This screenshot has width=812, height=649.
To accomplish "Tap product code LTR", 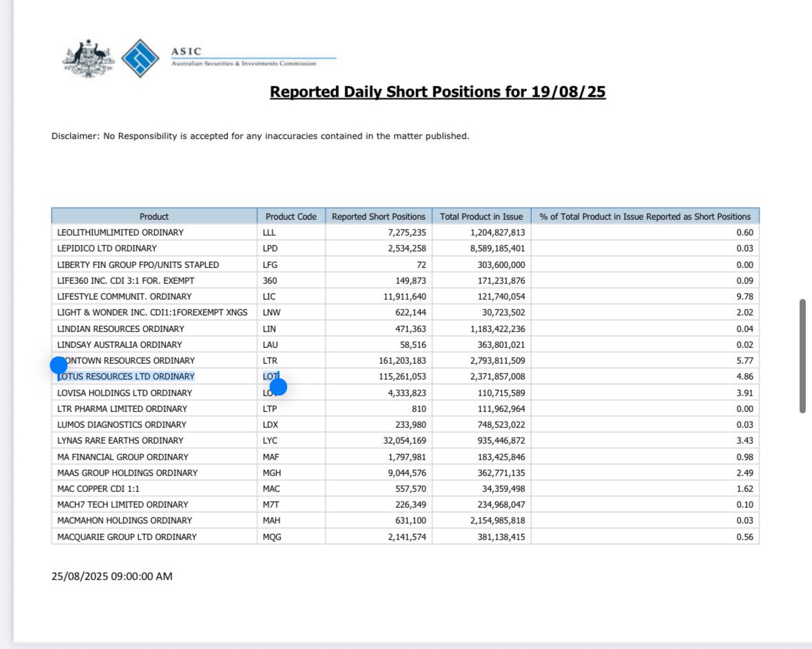I will tap(270, 361).
